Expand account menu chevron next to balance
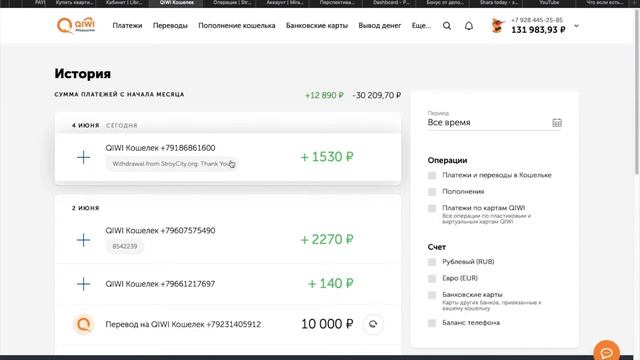640x360 pixels. point(576,26)
